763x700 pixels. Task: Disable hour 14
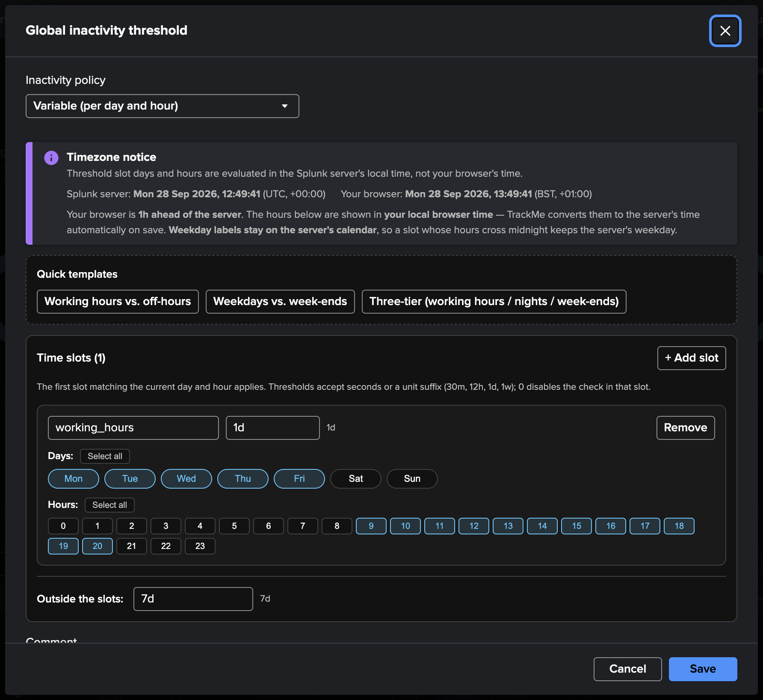pyautogui.click(x=542, y=526)
